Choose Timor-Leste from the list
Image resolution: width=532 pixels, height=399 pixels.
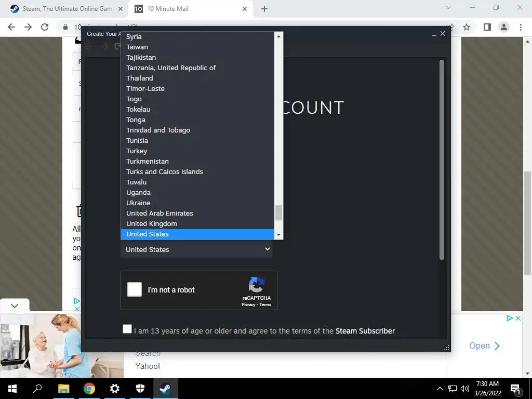tap(197, 88)
